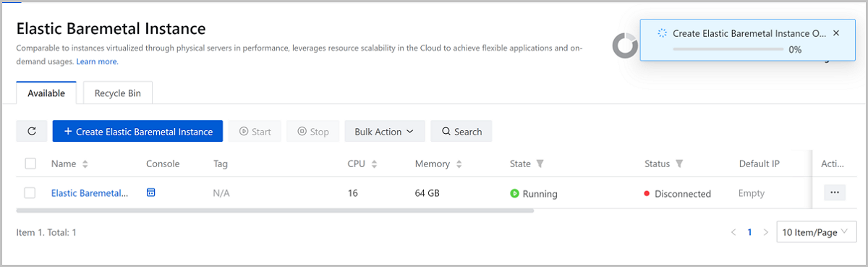Click the creation progress bar at 0%
868x267 pixels.
tap(728, 50)
